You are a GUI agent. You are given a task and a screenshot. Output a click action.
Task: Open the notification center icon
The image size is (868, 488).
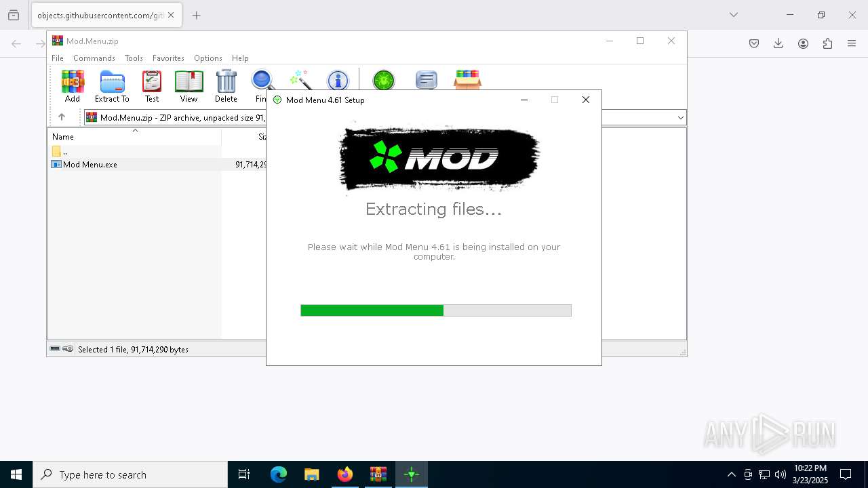click(846, 474)
